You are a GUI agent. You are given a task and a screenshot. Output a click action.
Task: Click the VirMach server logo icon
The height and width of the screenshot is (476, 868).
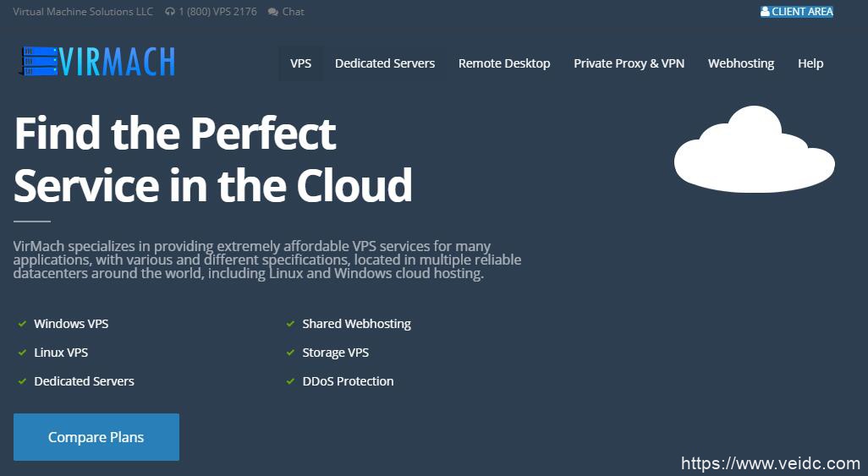point(39,63)
